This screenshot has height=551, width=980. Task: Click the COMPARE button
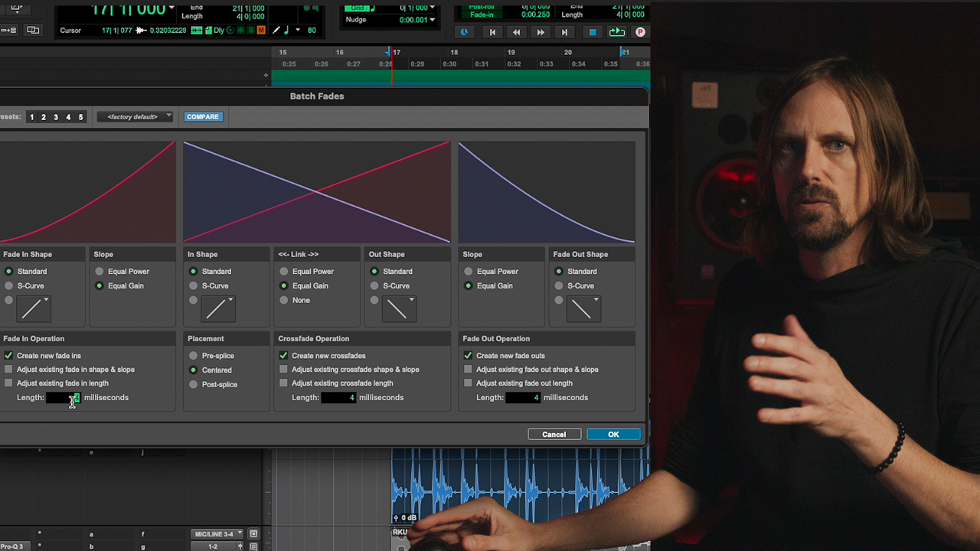(203, 117)
